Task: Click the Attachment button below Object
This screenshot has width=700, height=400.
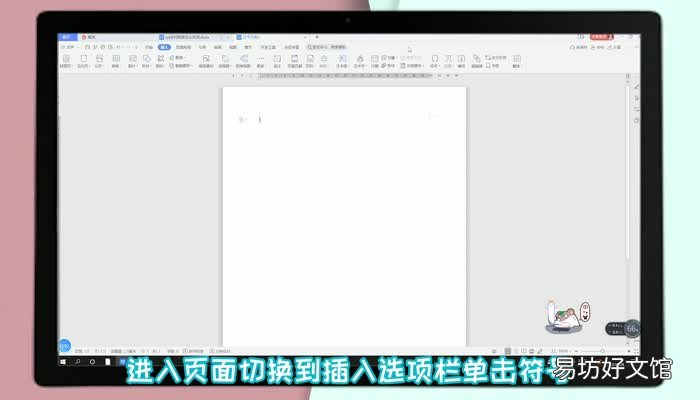Action: 388,66
